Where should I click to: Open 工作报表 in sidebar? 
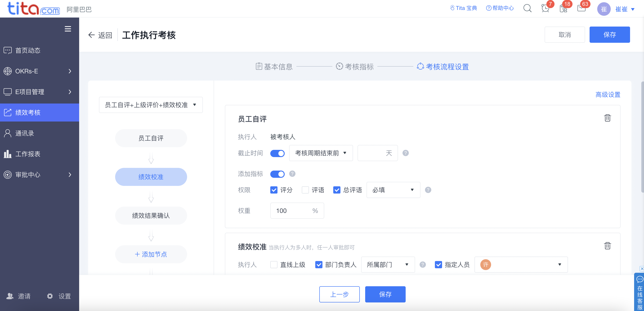coord(40,154)
